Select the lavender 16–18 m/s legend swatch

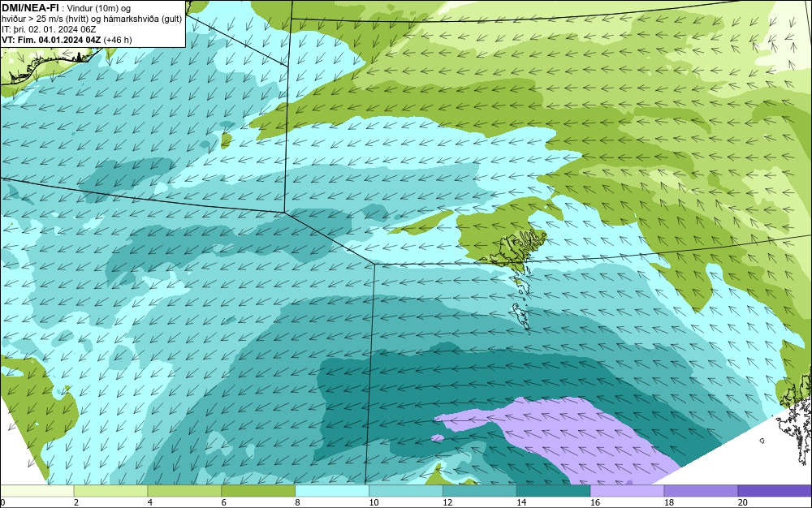coord(627,491)
